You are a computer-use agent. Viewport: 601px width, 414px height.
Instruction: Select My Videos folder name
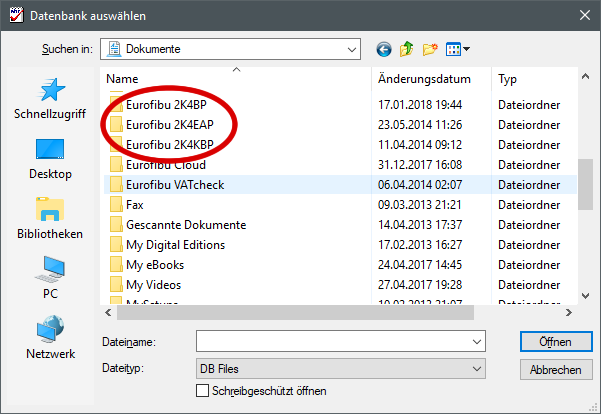click(x=153, y=285)
